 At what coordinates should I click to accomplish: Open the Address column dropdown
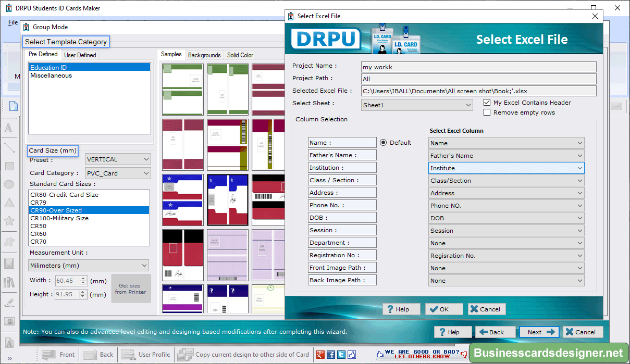tap(506, 193)
